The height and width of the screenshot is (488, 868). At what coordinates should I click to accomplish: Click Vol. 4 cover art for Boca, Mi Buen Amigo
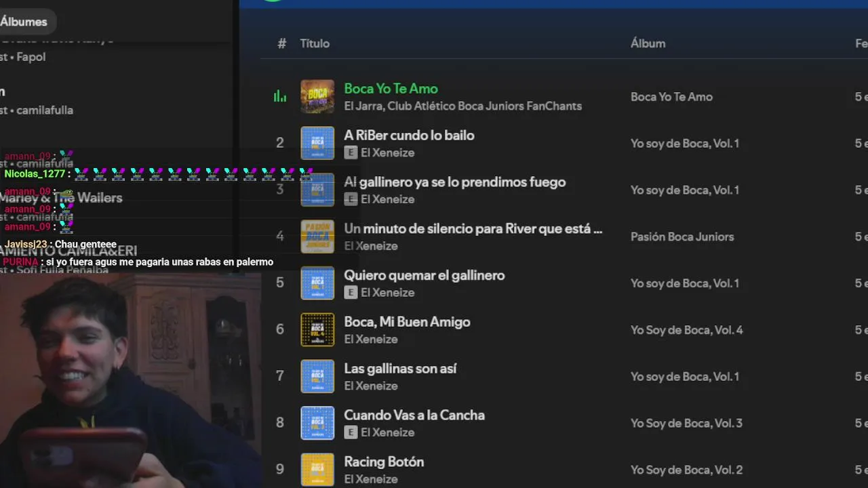coord(317,329)
